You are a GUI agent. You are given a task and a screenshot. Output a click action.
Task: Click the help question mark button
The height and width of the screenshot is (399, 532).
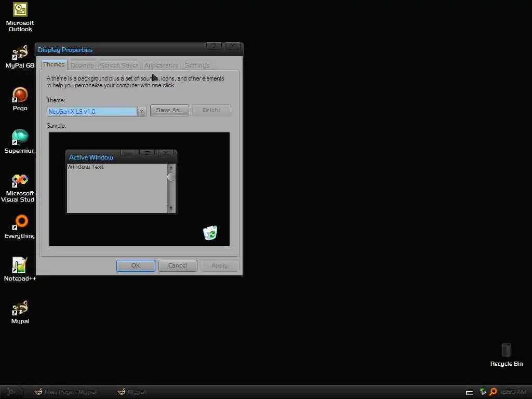click(x=214, y=46)
